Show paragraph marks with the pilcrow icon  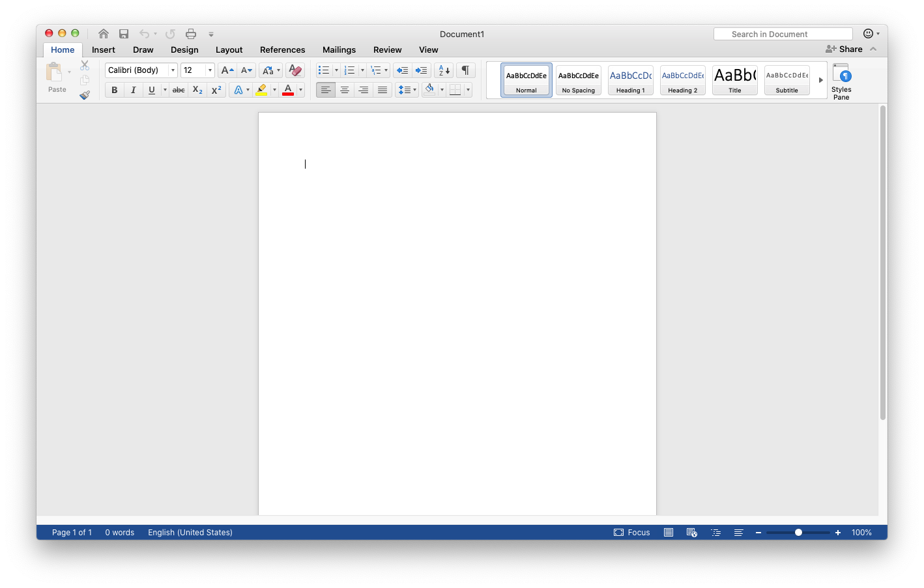coord(465,70)
